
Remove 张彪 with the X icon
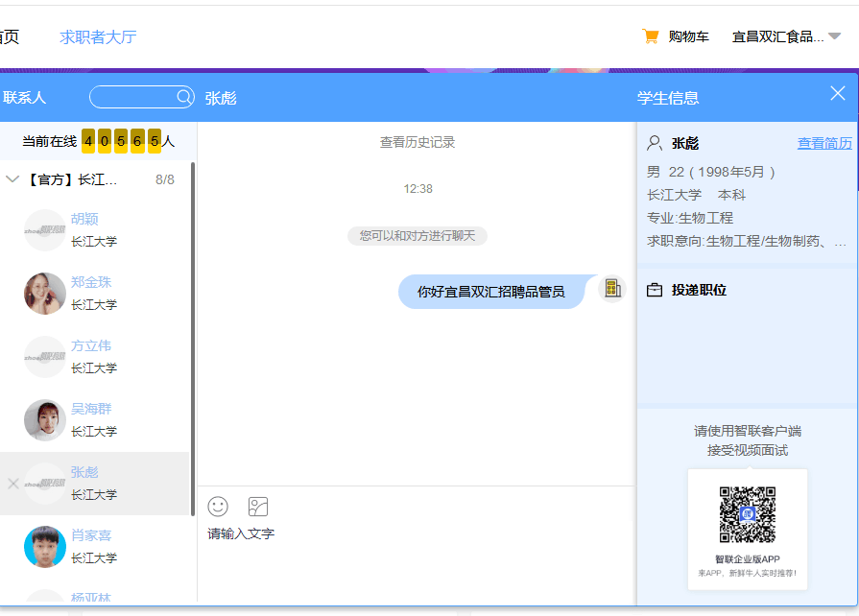point(12,484)
